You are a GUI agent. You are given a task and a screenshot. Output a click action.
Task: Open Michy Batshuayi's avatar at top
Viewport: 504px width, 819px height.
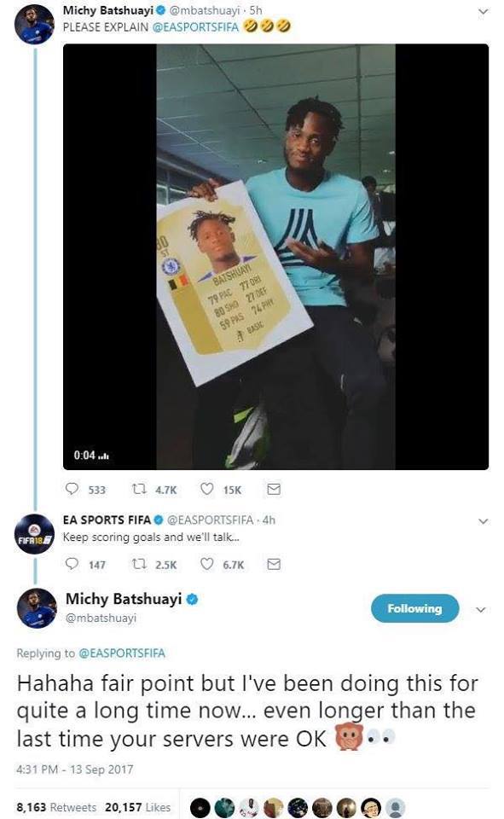34,25
